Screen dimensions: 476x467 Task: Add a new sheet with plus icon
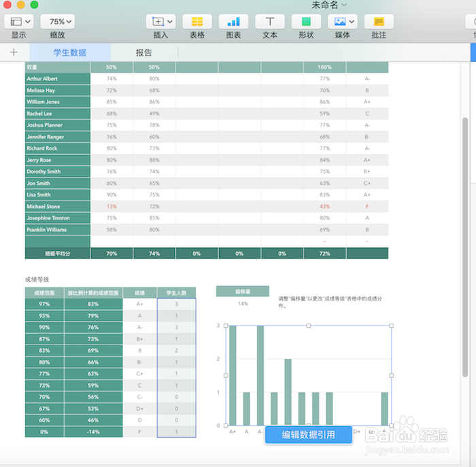pyautogui.click(x=14, y=52)
